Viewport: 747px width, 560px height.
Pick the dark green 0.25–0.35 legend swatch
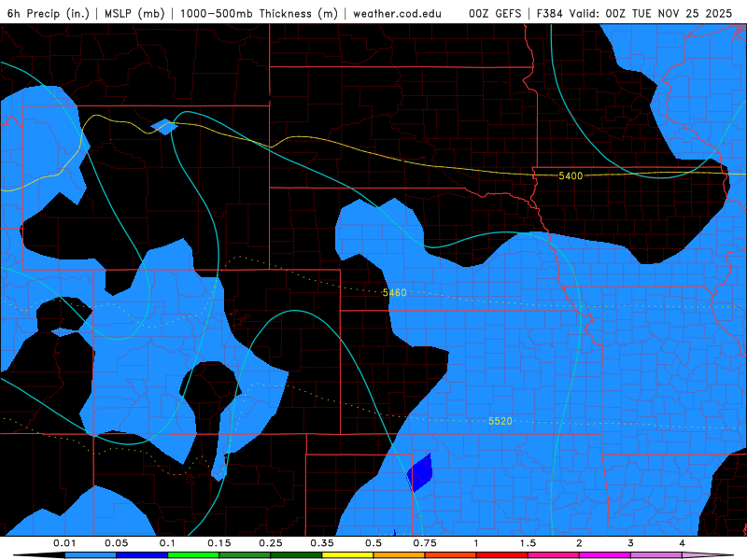(x=296, y=555)
